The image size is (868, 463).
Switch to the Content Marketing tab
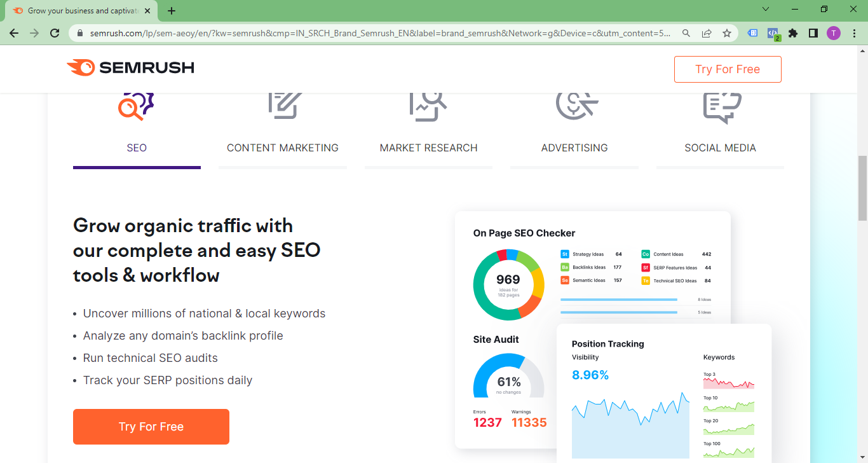pyautogui.click(x=283, y=148)
